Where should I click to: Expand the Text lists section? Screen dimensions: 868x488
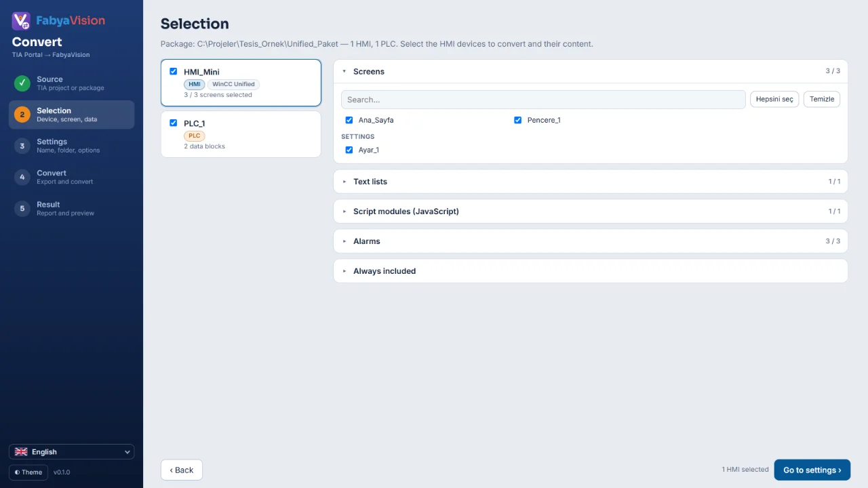click(x=591, y=182)
